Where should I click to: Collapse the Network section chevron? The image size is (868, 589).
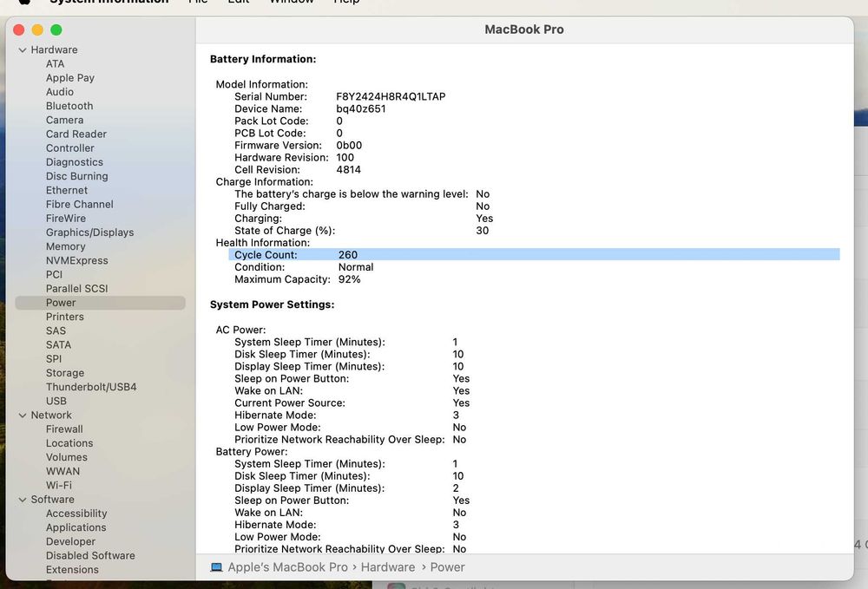[23, 416]
